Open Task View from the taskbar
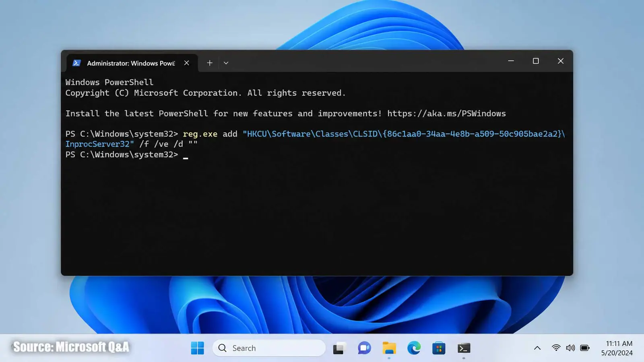 coord(339,348)
